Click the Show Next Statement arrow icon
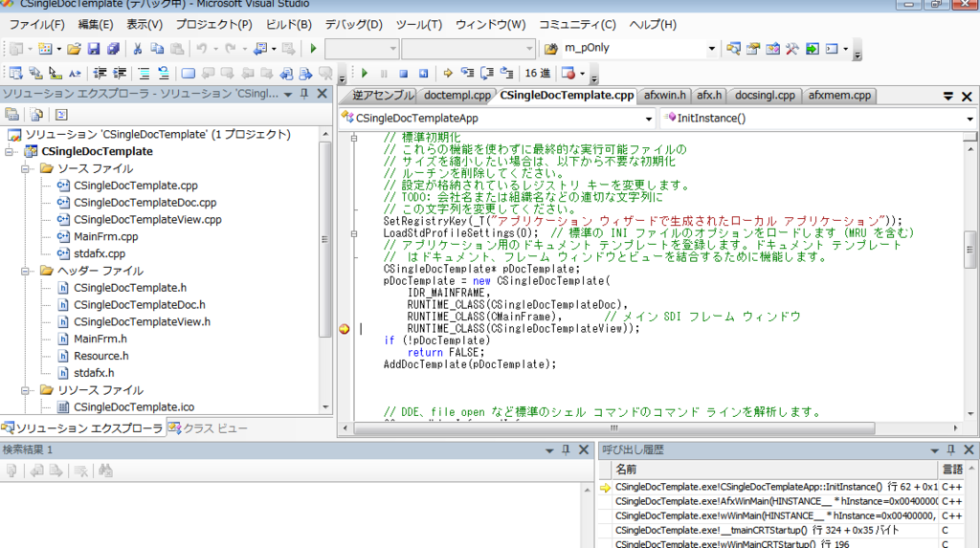 click(x=448, y=73)
